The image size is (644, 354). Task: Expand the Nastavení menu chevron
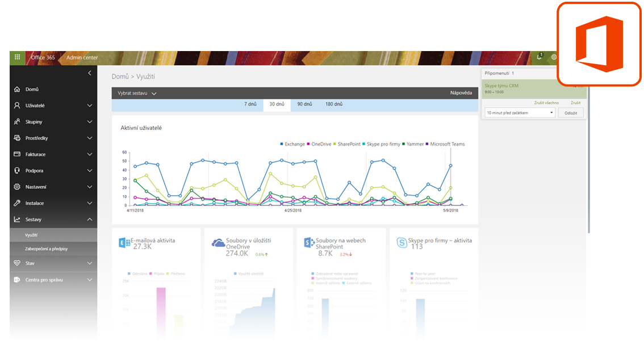pos(90,187)
